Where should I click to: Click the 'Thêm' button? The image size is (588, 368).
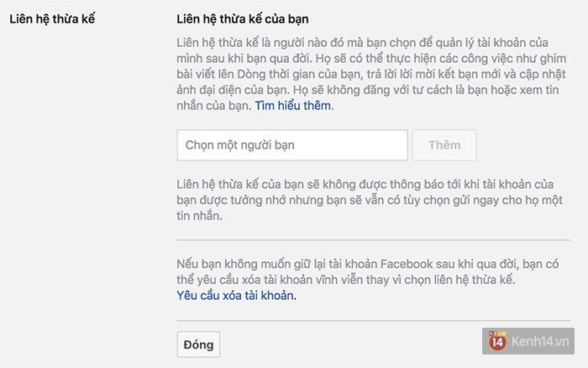coord(444,145)
